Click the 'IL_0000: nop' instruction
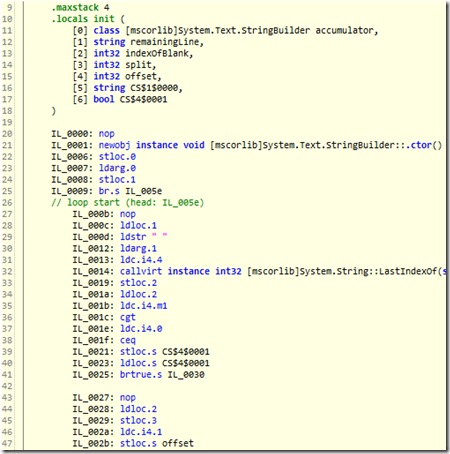 click(x=83, y=134)
